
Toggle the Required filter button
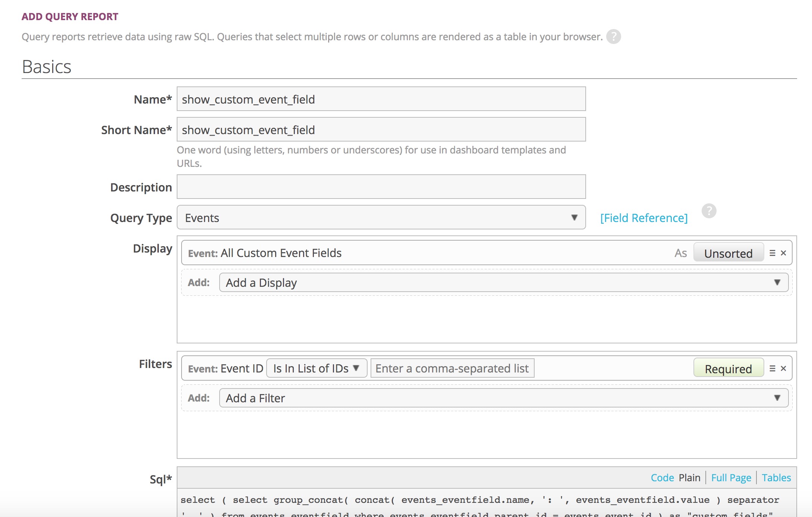(728, 369)
